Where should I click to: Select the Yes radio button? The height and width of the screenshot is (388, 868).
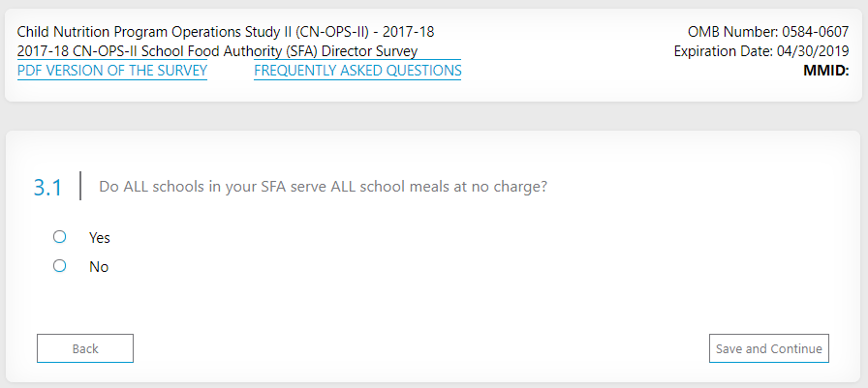point(59,236)
